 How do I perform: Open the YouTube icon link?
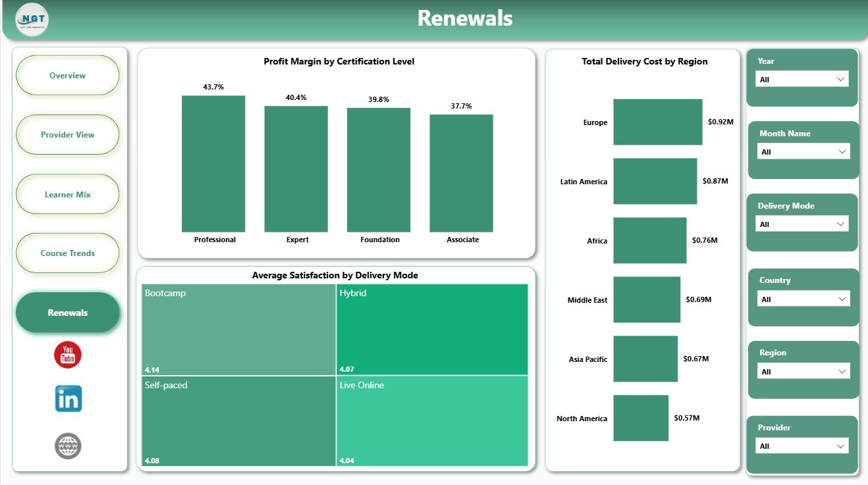click(x=68, y=355)
